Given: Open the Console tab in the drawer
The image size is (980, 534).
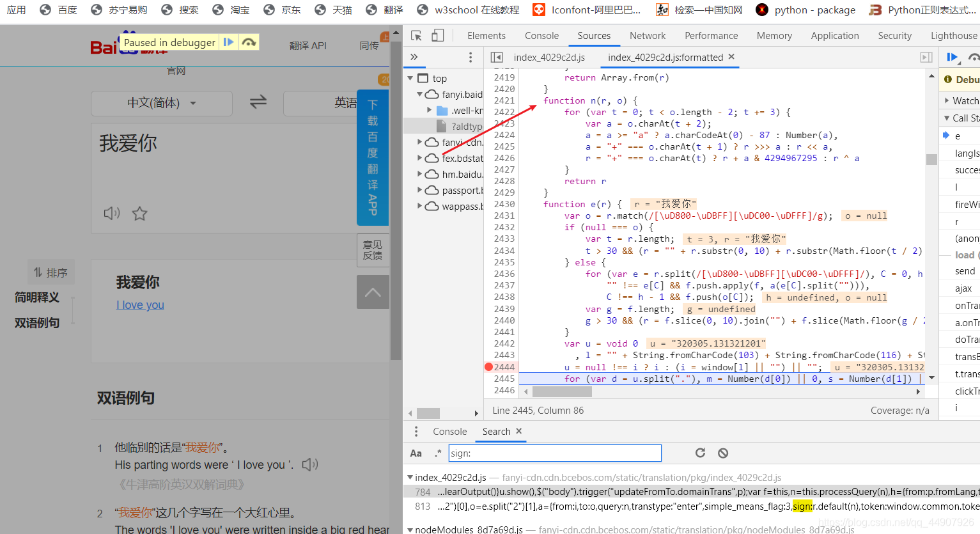Looking at the screenshot, I should click(x=450, y=432).
